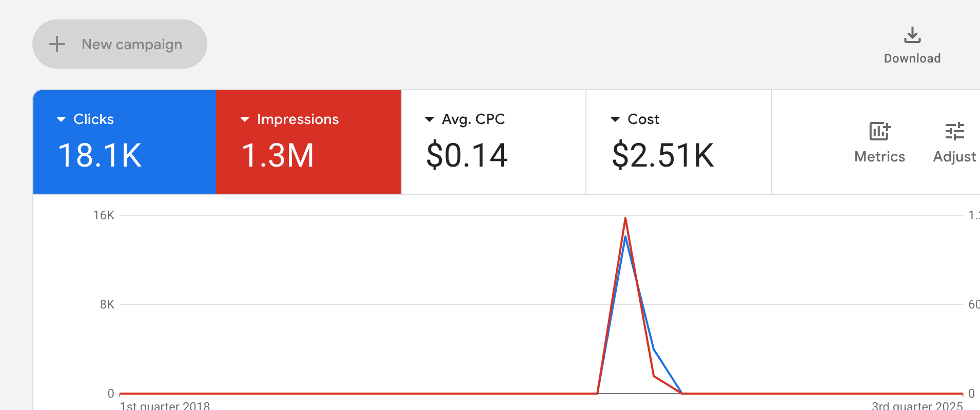Click the 3rd quarter 2025 axis label

(917, 405)
